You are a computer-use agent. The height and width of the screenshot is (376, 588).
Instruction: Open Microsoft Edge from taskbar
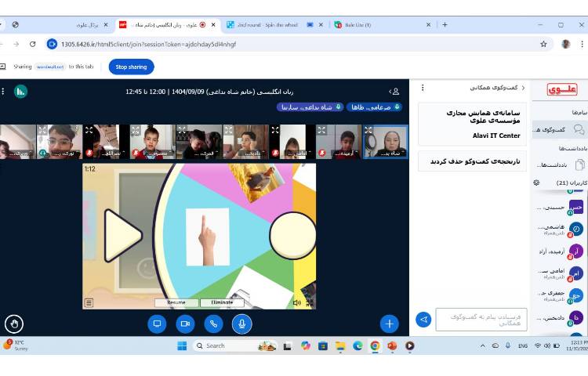coord(358,346)
